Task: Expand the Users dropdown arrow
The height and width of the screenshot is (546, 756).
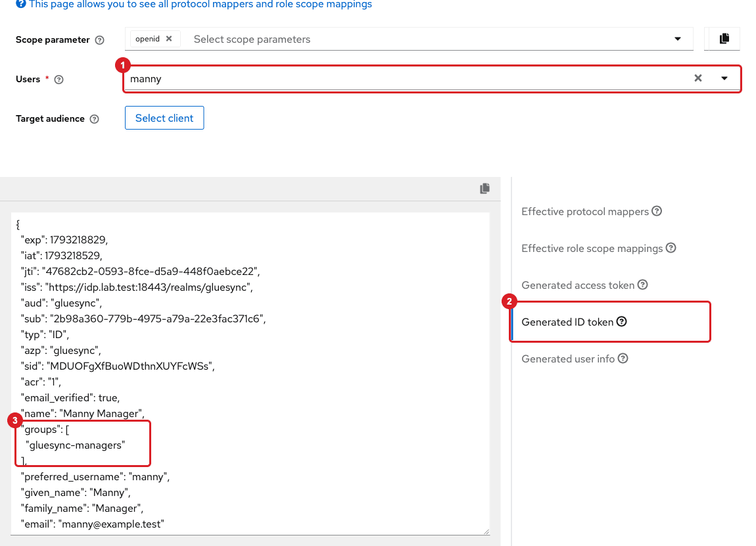Action: [x=724, y=78]
